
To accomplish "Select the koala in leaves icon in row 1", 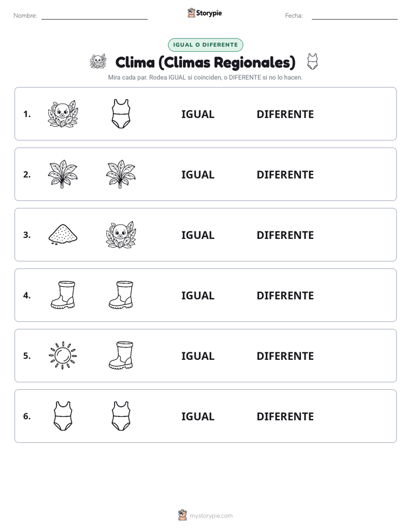I will tap(63, 113).
